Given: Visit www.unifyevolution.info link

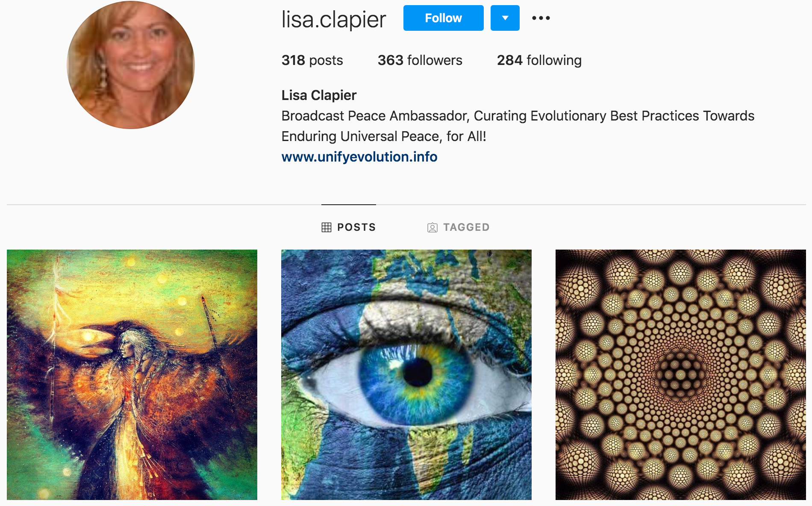Looking at the screenshot, I should click(359, 157).
